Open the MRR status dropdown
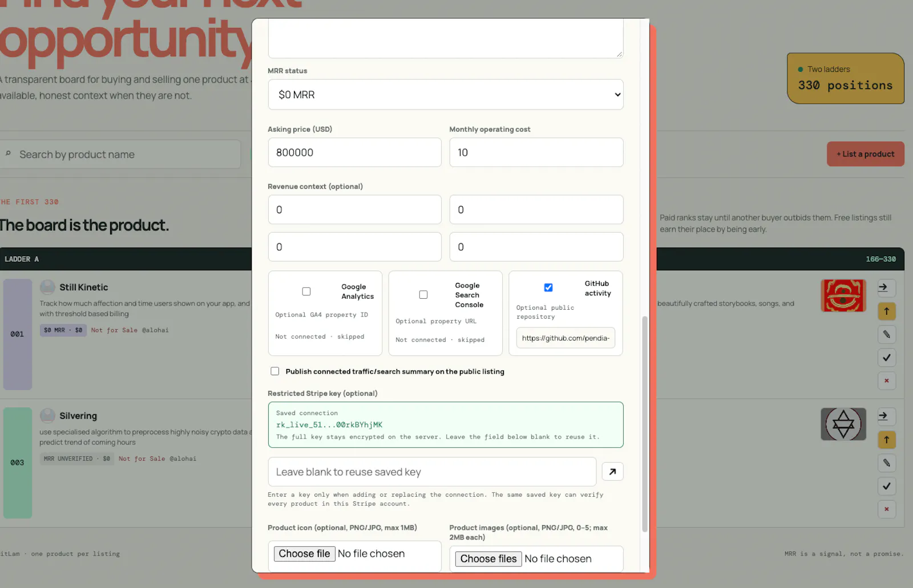913x588 pixels. click(x=446, y=95)
